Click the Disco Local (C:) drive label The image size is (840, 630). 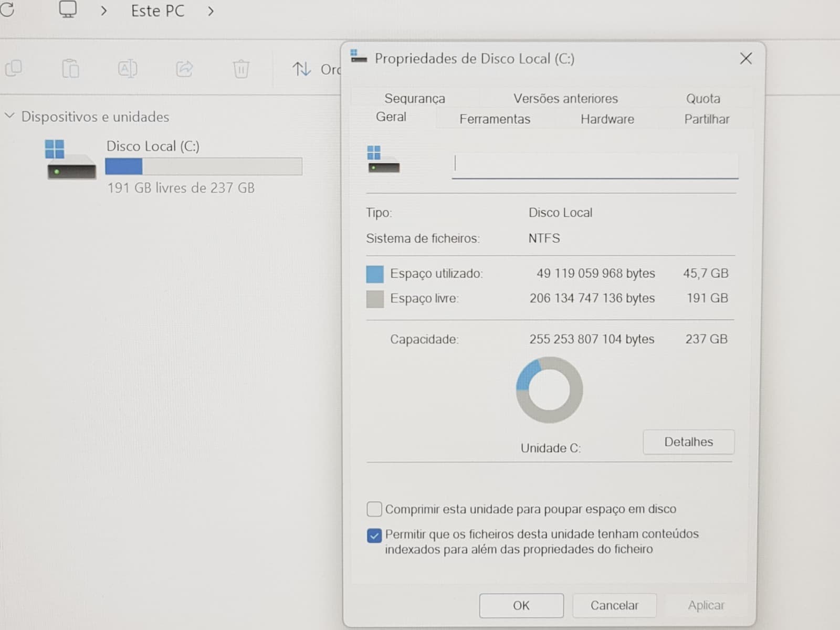pos(153,146)
